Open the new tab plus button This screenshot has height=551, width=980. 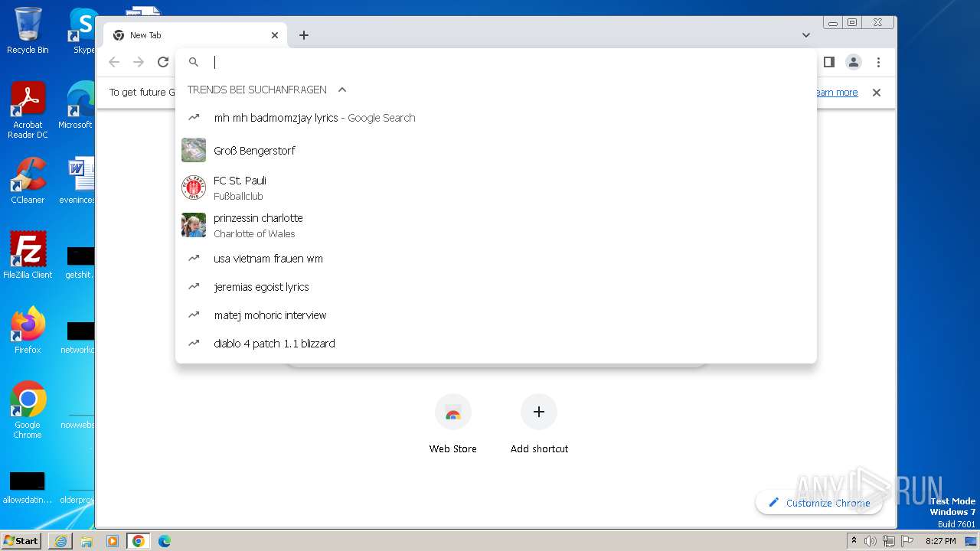point(304,35)
